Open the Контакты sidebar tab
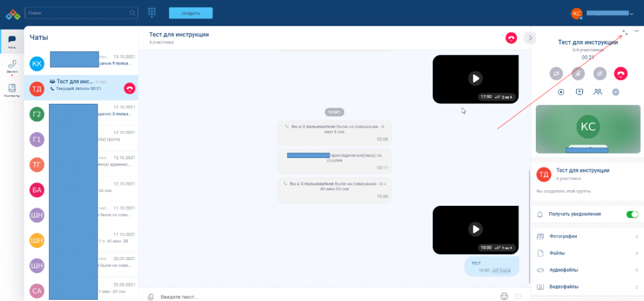The image size is (644, 301). tap(12, 90)
